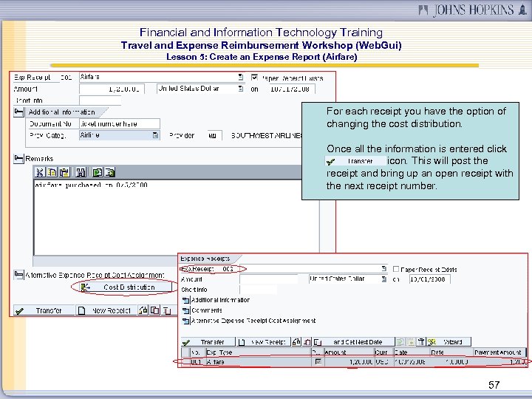Collapse Alternative Expense Receipt Cost Assignment in receipt 001
Screen dimensions: 532x399
pyautogui.click(x=18, y=275)
